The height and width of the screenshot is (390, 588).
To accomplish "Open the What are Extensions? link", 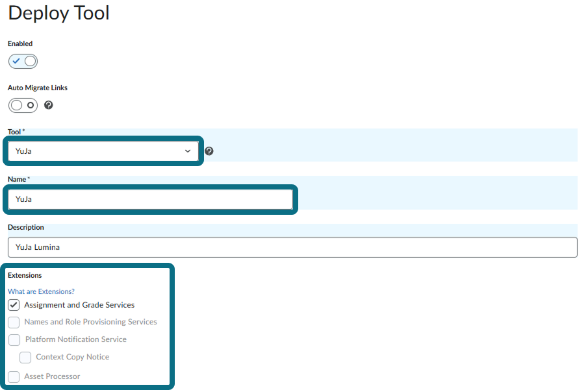I will 41,291.
